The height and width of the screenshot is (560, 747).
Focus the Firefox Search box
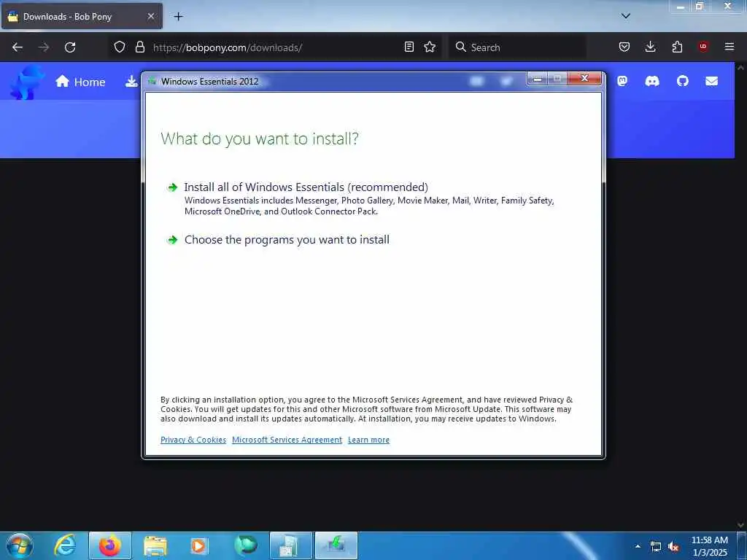click(x=519, y=47)
